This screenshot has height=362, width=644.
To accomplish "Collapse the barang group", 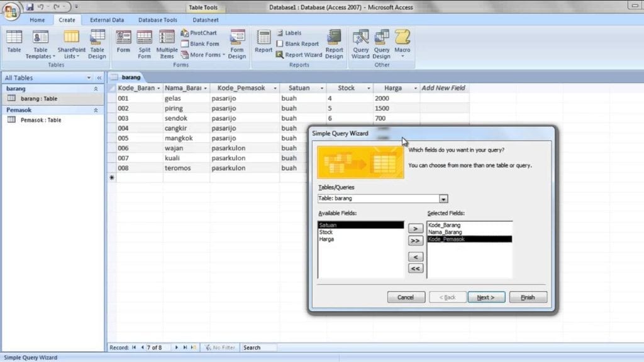I will point(96,89).
